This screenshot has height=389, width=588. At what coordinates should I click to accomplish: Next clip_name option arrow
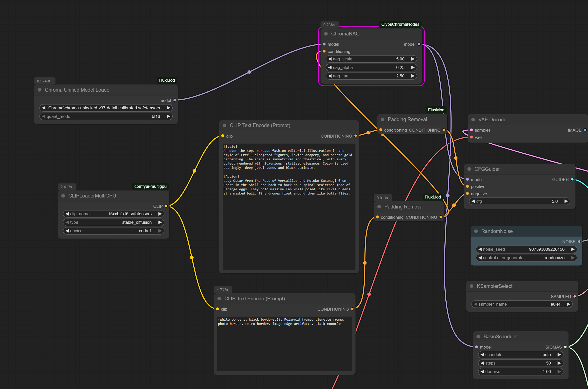[x=160, y=214]
